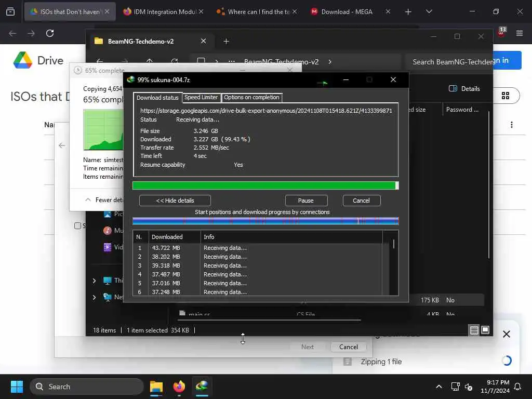Click the Password column header
The image size is (532, 399).
click(462, 110)
